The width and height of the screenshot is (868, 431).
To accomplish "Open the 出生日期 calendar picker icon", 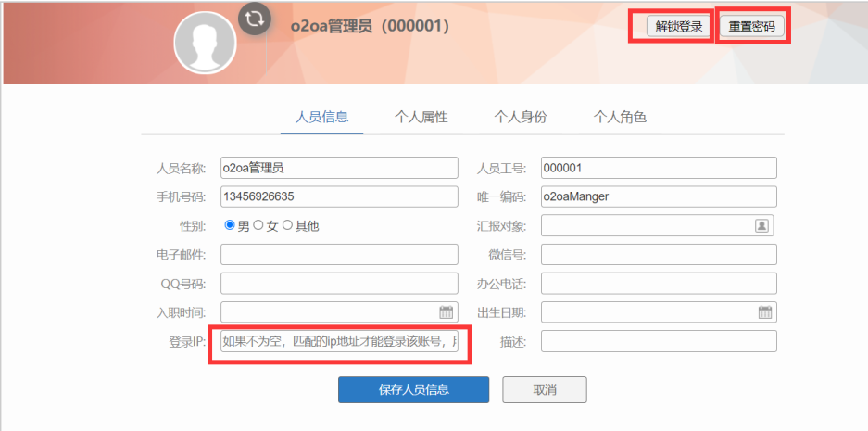I will [765, 312].
